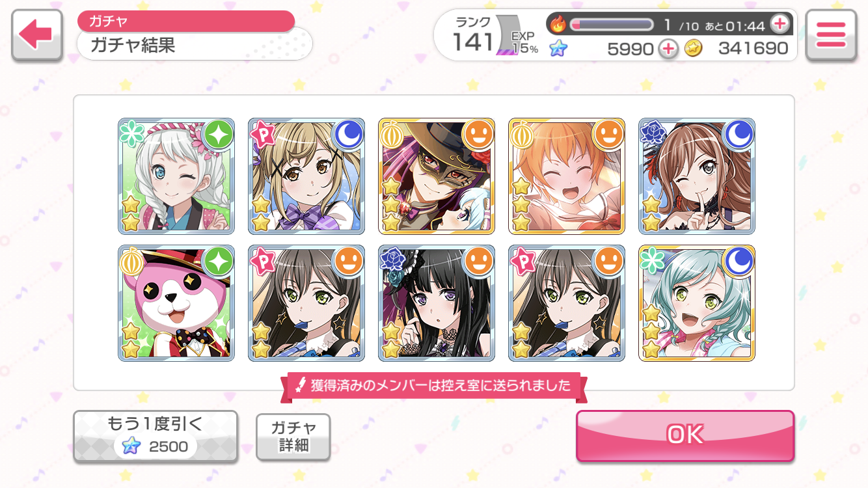868x488 pixels.
Task: Select the teal-haired three-star card
Action: coord(697,303)
